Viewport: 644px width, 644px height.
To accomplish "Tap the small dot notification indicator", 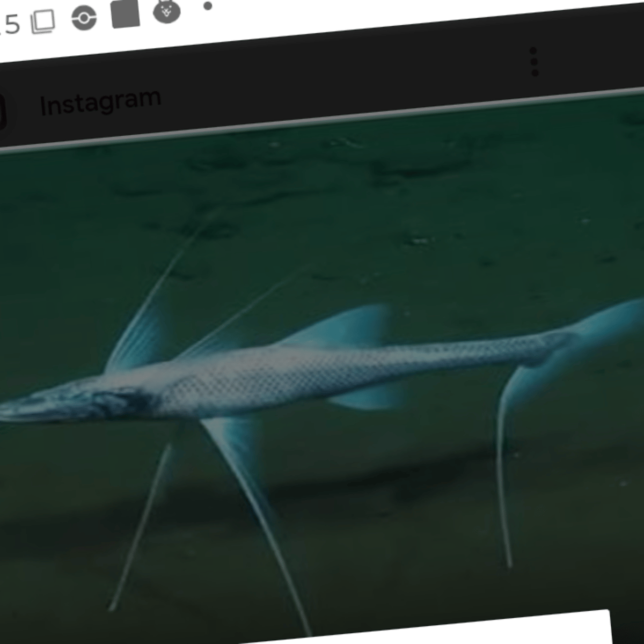I will (208, 6).
